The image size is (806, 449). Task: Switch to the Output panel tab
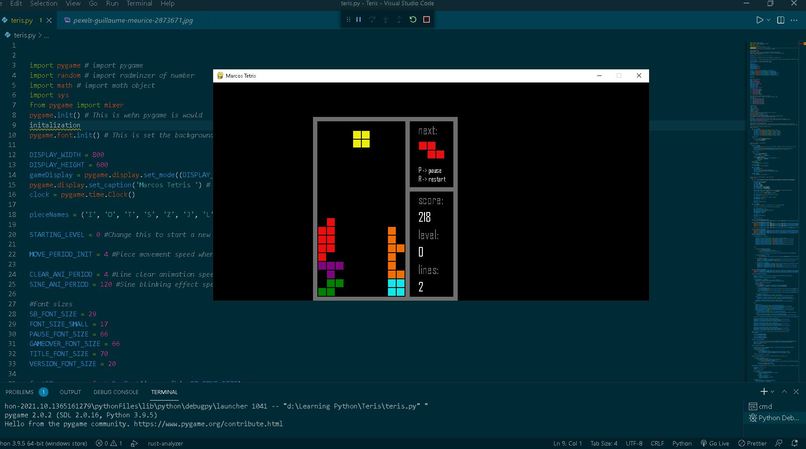[x=70, y=392]
